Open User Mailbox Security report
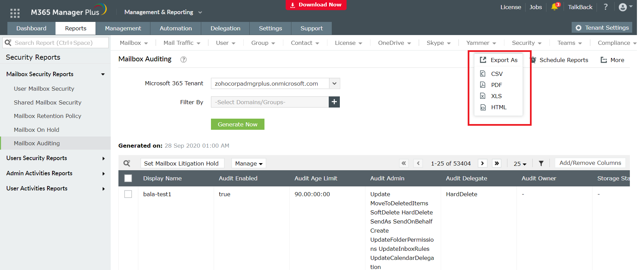The width and height of the screenshot is (644, 270). pyautogui.click(x=44, y=89)
